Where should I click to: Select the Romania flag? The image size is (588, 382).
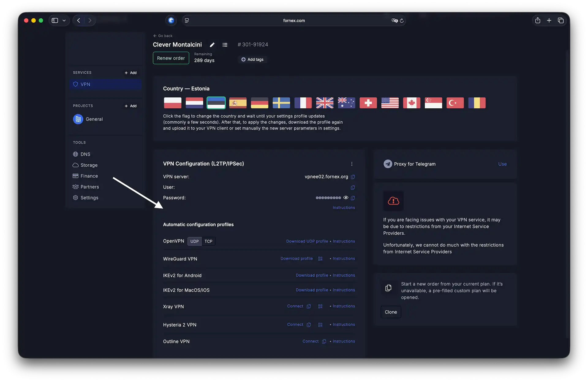[477, 103]
